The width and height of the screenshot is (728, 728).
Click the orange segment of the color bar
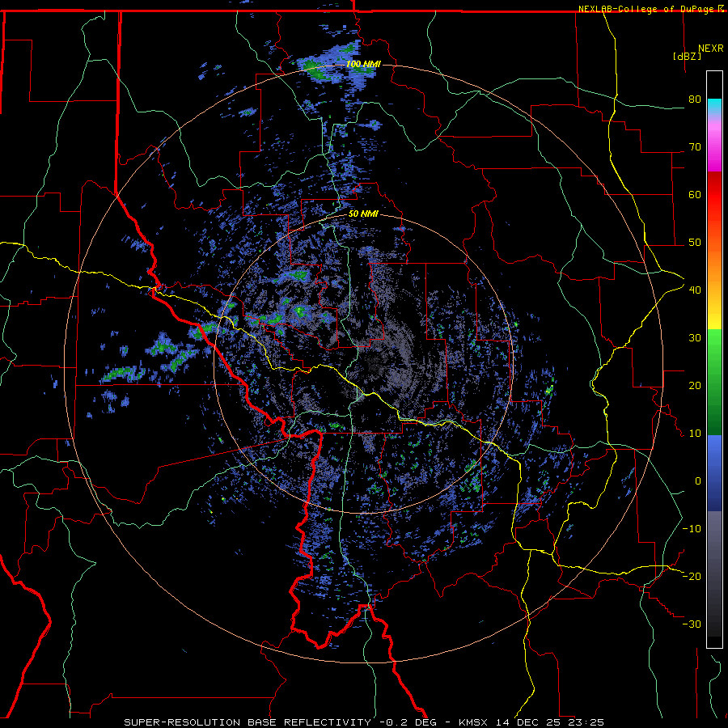point(714,260)
